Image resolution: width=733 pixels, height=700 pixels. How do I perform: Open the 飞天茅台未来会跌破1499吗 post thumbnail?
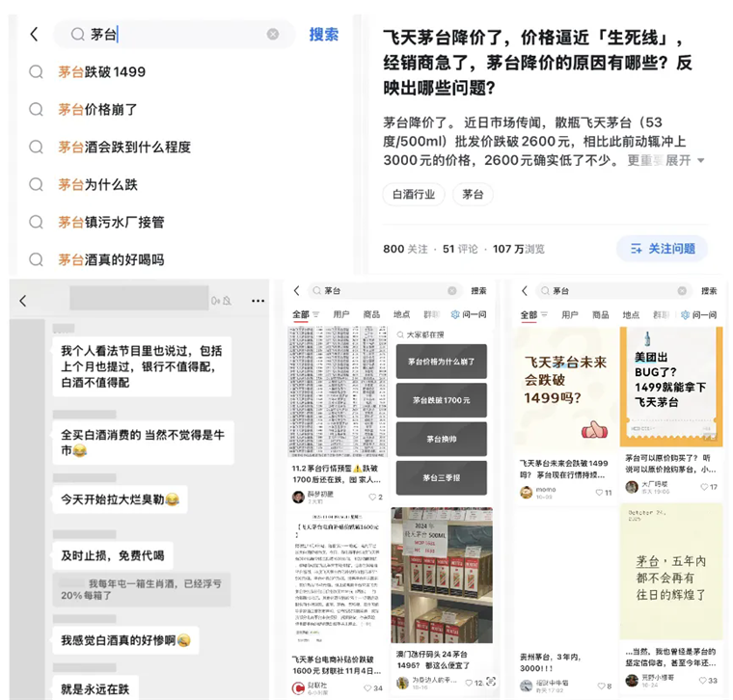pos(561,390)
